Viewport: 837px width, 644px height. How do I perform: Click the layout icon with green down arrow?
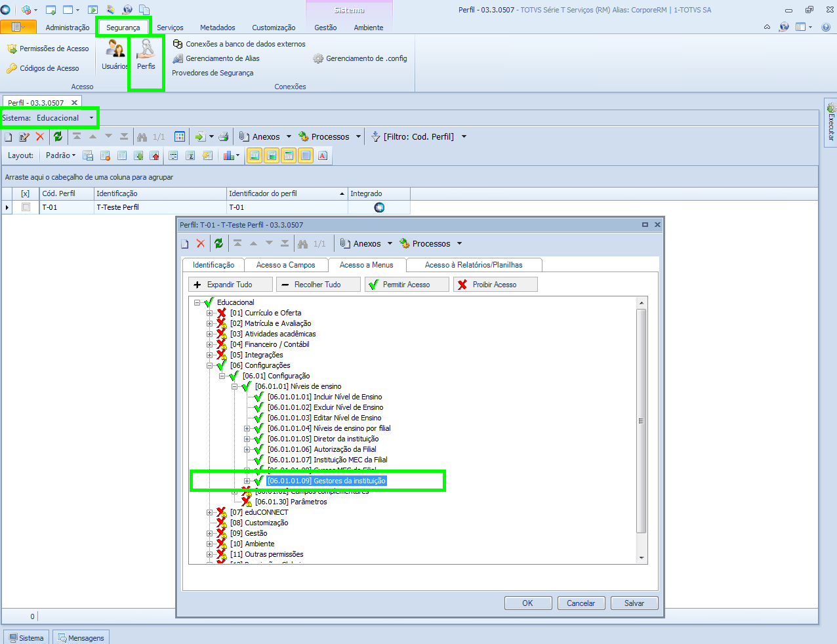coord(138,155)
